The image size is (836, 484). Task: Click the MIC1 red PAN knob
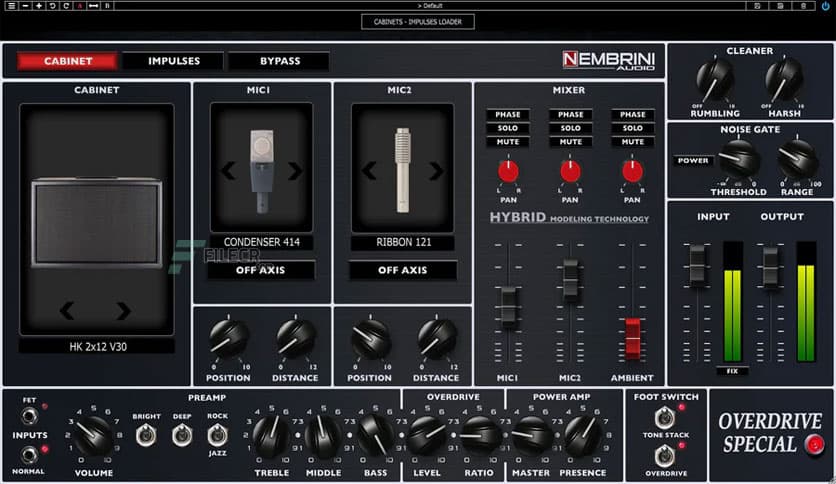[508, 171]
